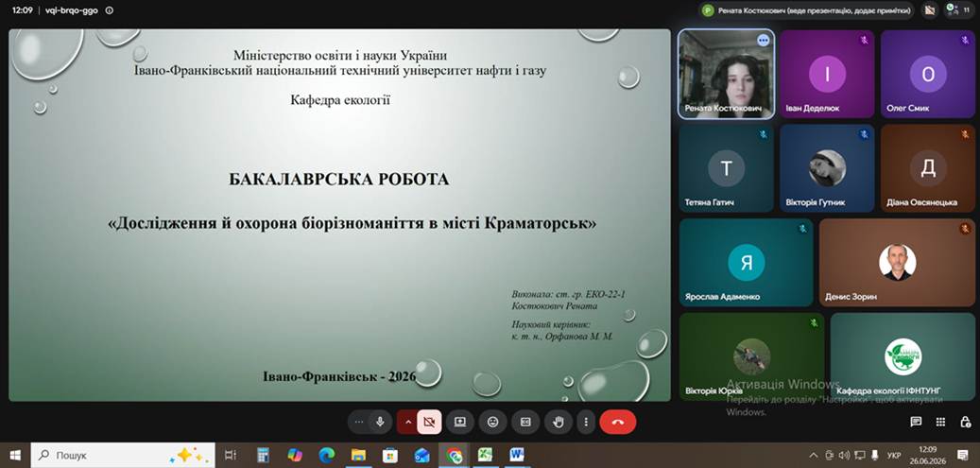This screenshot has height=468, width=980.
Task: Click the muted mic indicator on Вікторія Юрків's tile
Action: pos(815,322)
